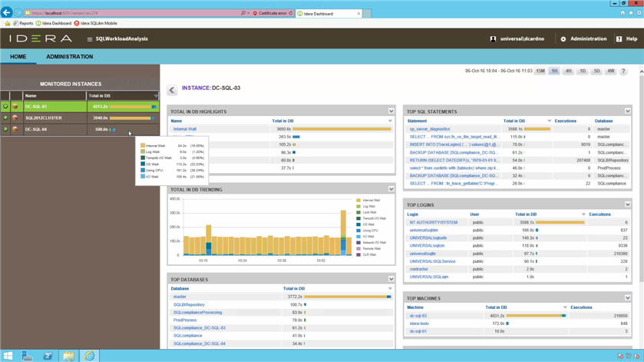Select the 5D time range

[x=596, y=71]
